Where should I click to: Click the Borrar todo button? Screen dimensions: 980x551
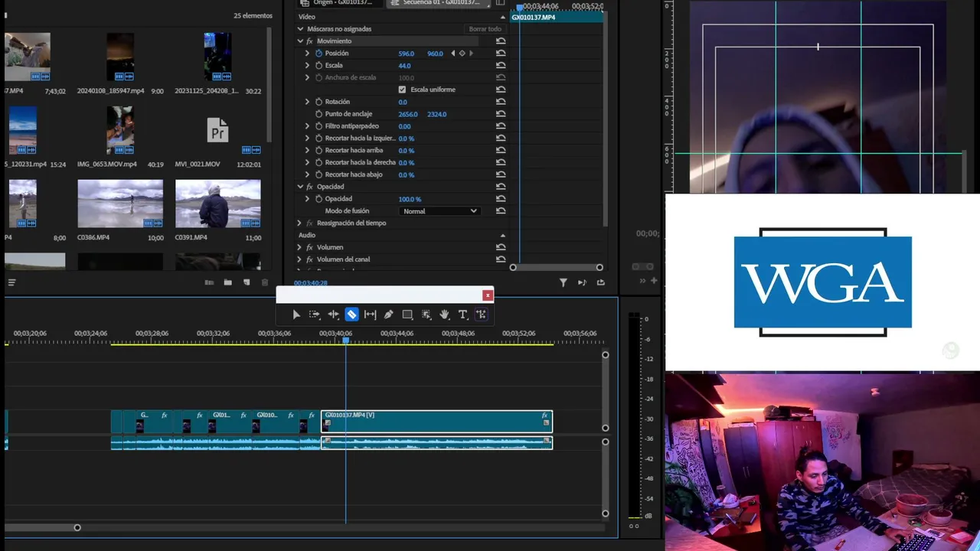pyautogui.click(x=485, y=29)
